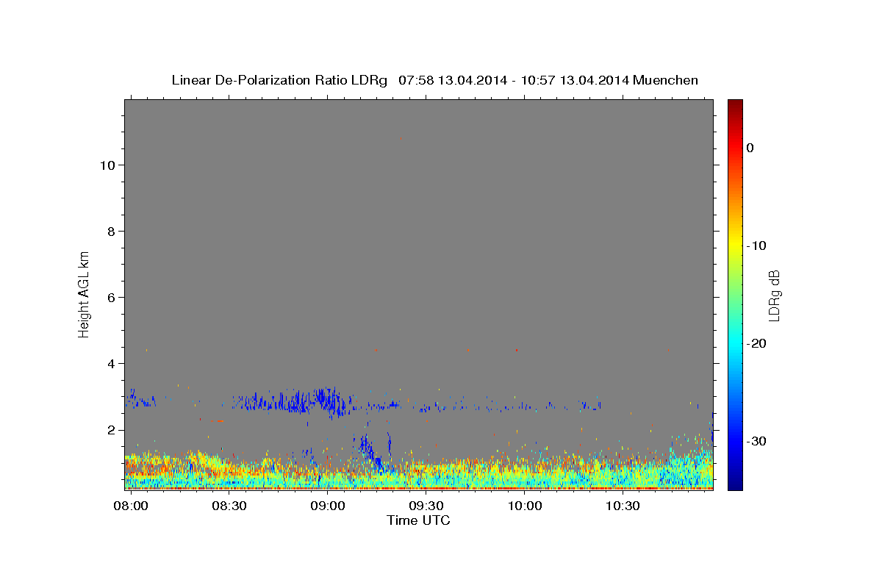This screenshot has height=588, width=882.
Task: Click the dark blue bottom of the colorbar
Action: tap(735, 481)
